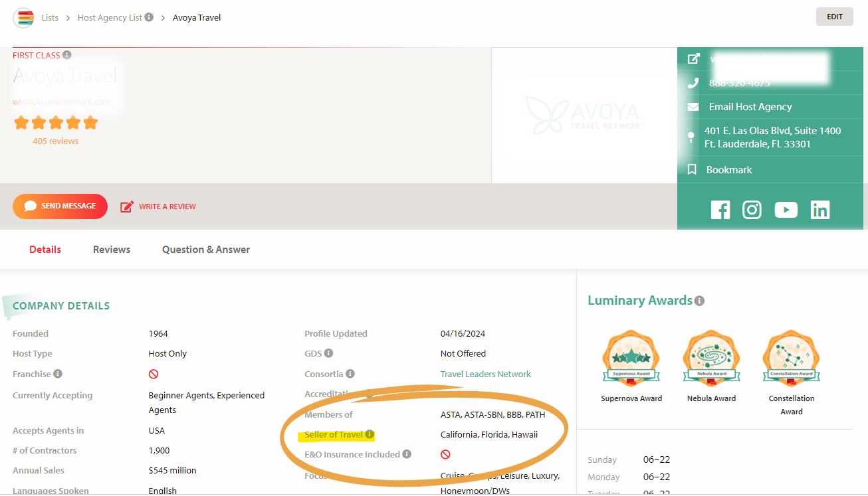Go to Host Agency List breadcrumb
Viewport: 868px width, 496px height.
(110, 18)
